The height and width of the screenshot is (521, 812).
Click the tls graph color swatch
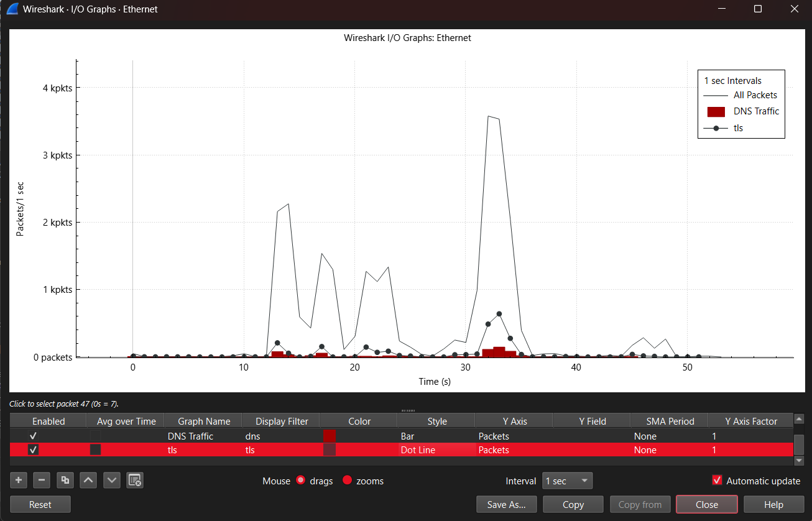[329, 450]
